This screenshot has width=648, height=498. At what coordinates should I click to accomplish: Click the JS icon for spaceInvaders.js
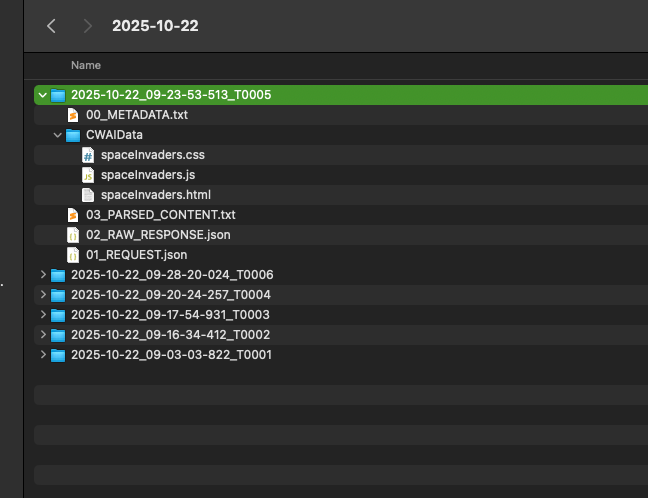(x=88, y=175)
